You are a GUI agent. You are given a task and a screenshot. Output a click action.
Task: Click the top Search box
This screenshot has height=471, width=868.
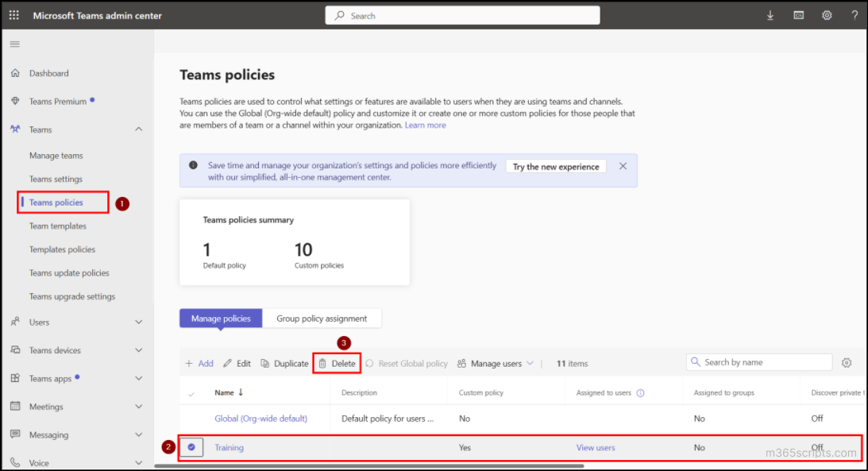(x=462, y=16)
